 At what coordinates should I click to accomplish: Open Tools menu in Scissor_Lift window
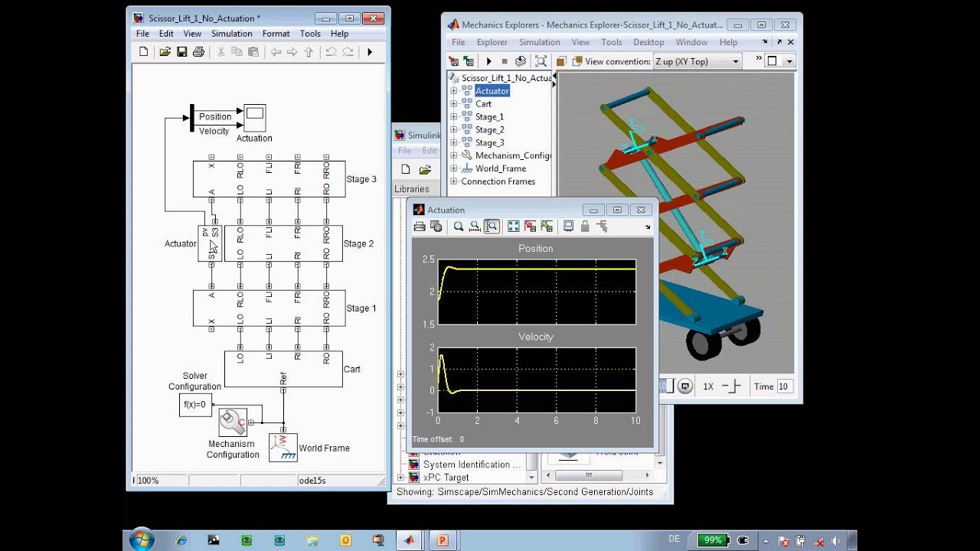coord(310,34)
